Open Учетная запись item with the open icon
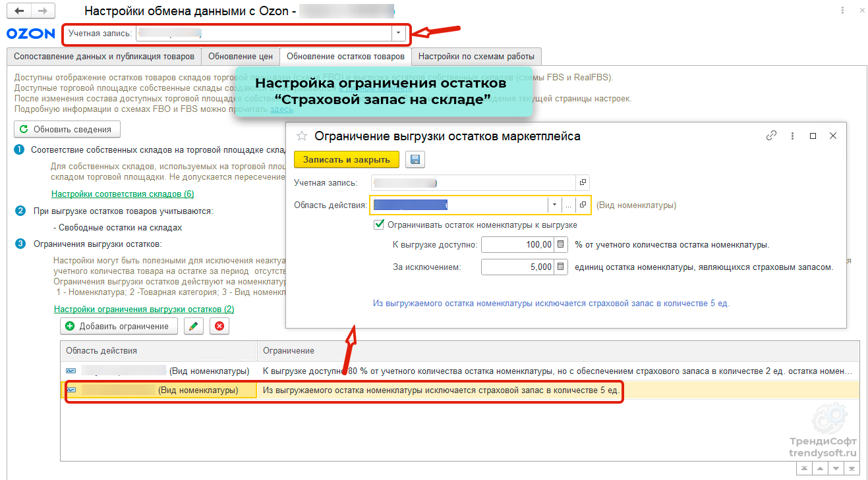The image size is (868, 480). pyautogui.click(x=583, y=182)
